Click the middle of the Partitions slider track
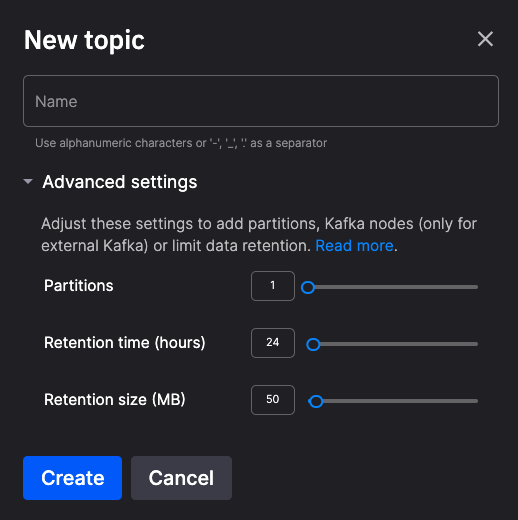 [389, 287]
